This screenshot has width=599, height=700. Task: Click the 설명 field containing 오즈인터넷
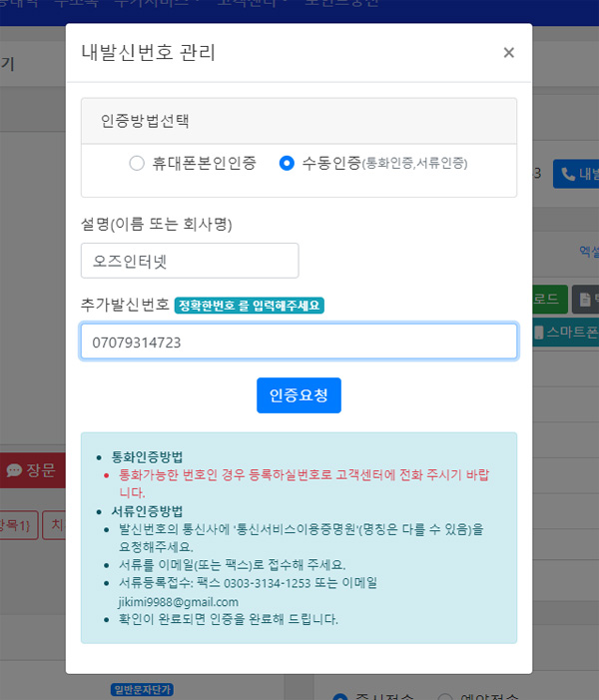tap(190, 261)
